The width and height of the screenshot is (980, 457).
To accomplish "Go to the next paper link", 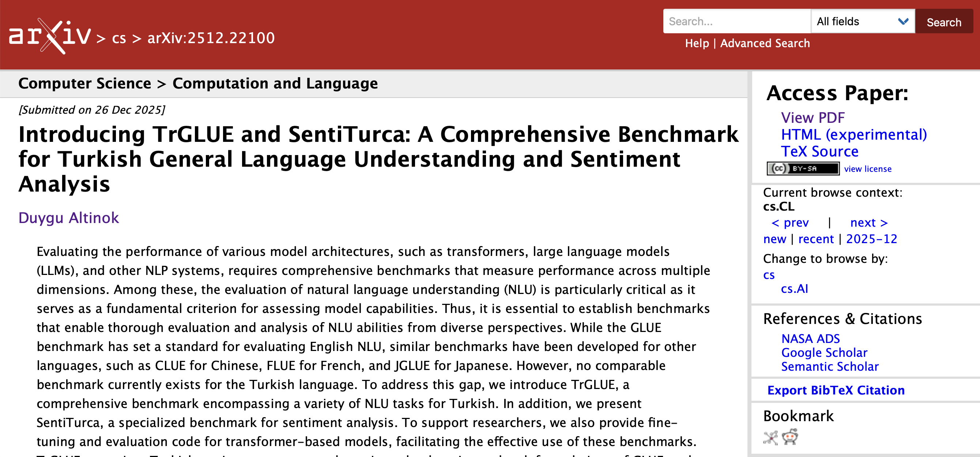I will 868,223.
